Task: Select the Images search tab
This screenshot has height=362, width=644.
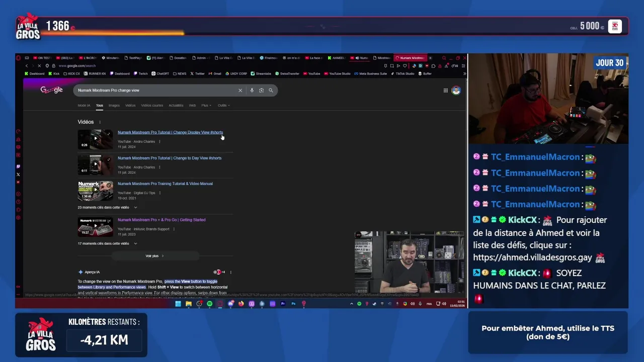Action: [x=114, y=106]
